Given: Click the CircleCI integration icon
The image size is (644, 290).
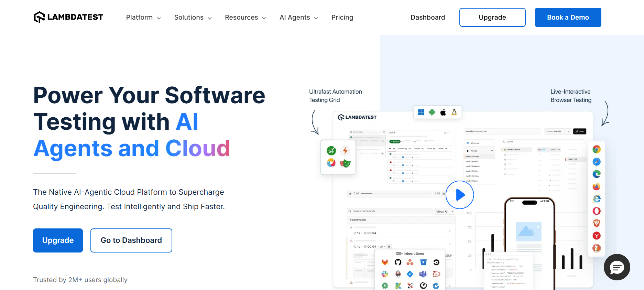Looking at the screenshot, I should coord(436,262).
